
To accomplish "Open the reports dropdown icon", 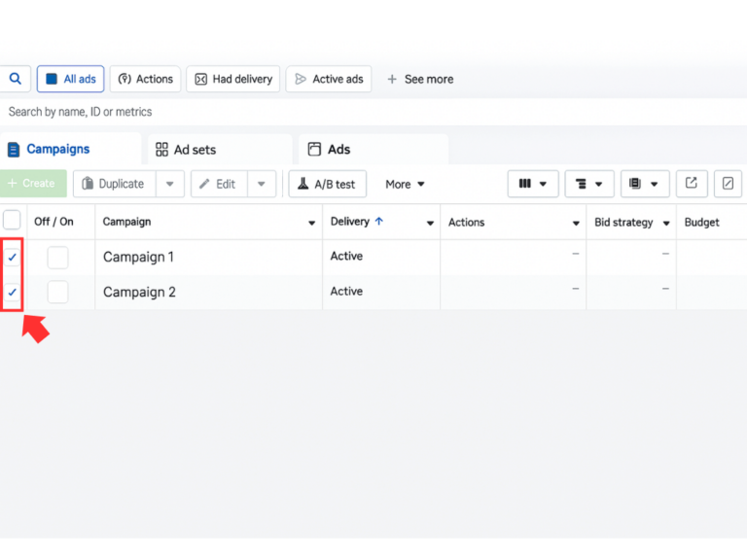I will [x=645, y=184].
